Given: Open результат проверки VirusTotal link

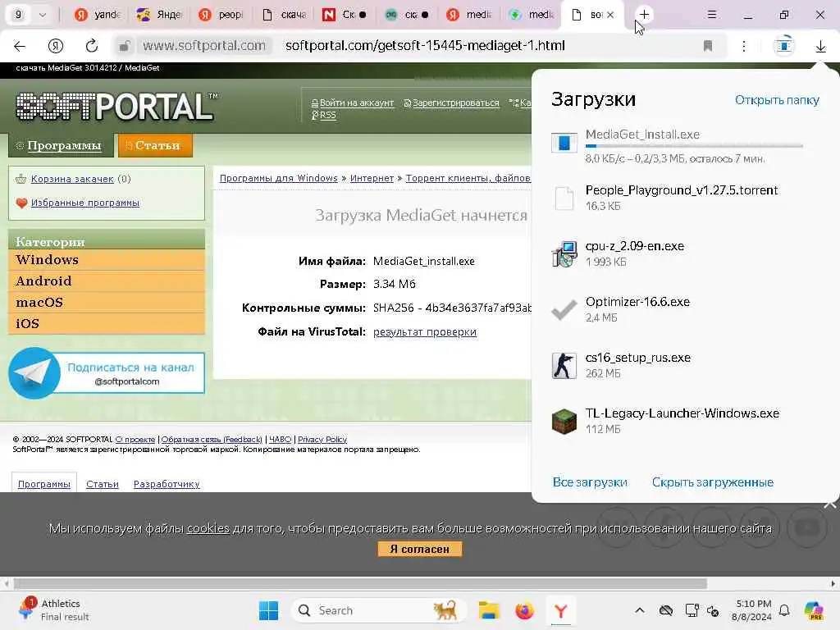Looking at the screenshot, I should (x=425, y=332).
